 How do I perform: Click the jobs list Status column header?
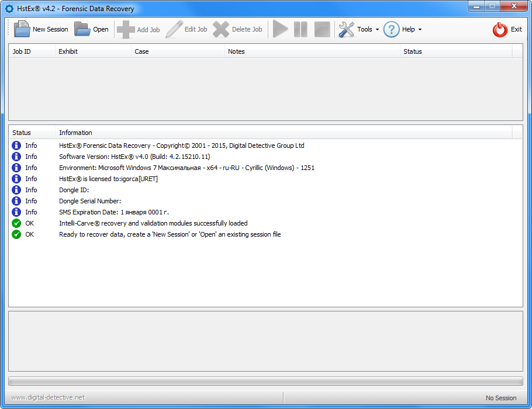pyautogui.click(x=456, y=51)
